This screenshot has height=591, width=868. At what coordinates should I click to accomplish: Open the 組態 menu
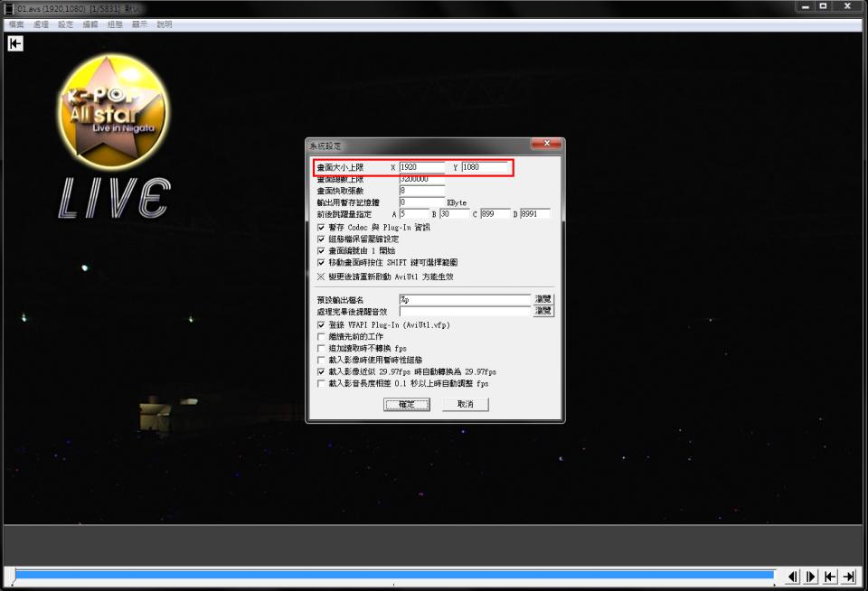[x=115, y=24]
